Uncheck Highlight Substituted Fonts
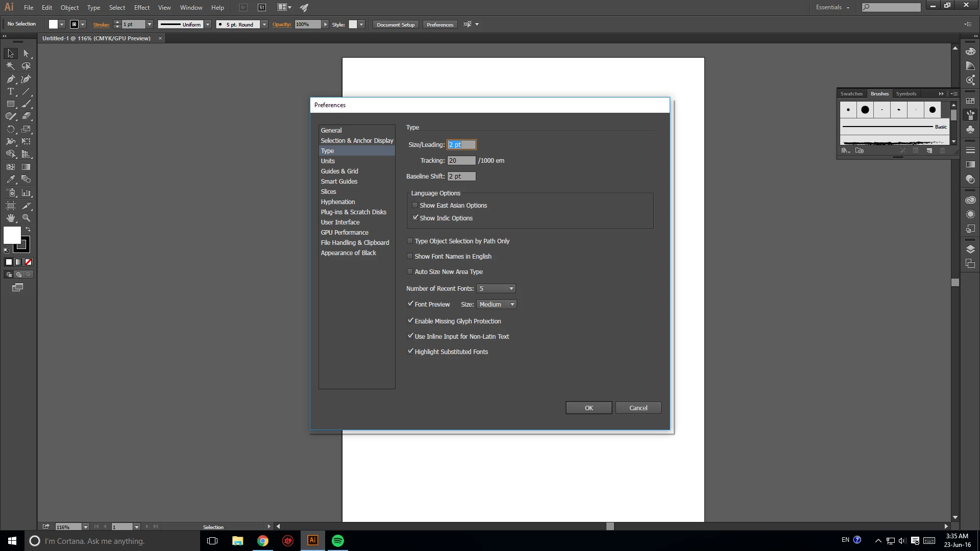Screen dimensions: 980x551 pos(410,352)
